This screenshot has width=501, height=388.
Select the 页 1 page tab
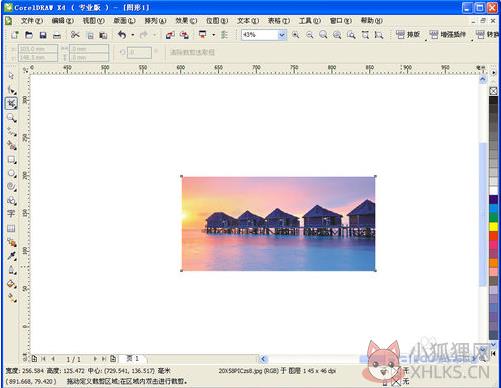click(133, 358)
